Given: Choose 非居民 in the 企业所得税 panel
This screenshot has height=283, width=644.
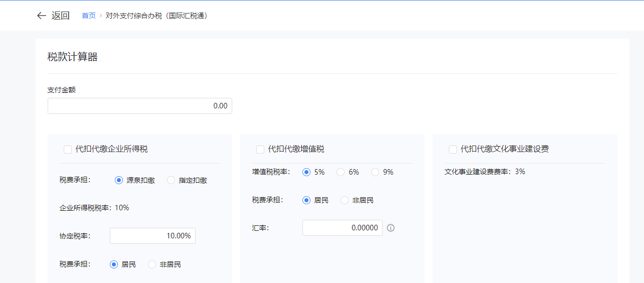Looking at the screenshot, I should tap(152, 264).
